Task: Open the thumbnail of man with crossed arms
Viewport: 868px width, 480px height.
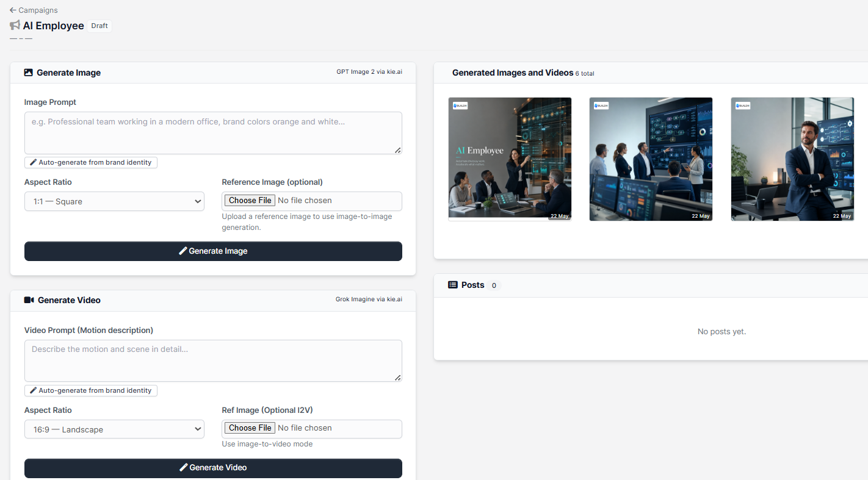Action: pos(792,159)
